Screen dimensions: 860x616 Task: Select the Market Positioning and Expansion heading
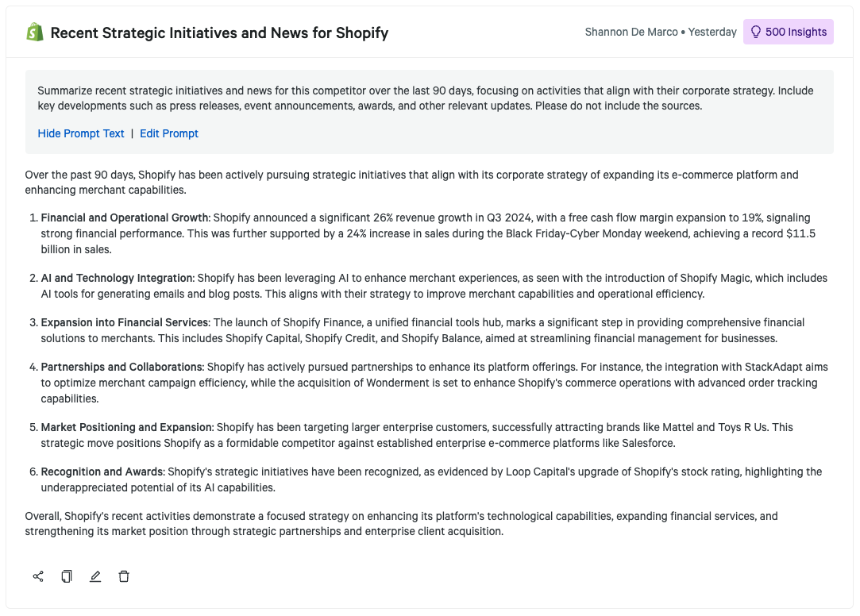pos(126,427)
